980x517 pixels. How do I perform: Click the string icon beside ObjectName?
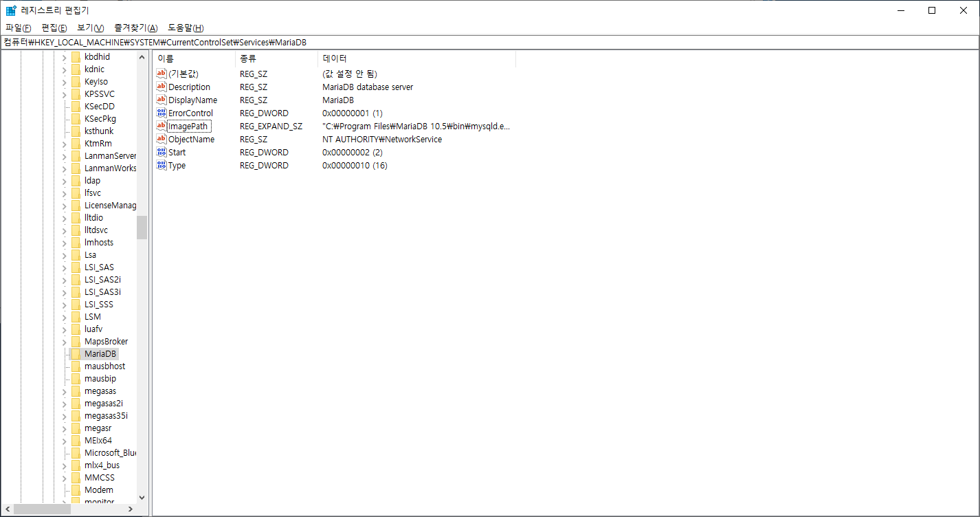pos(162,139)
